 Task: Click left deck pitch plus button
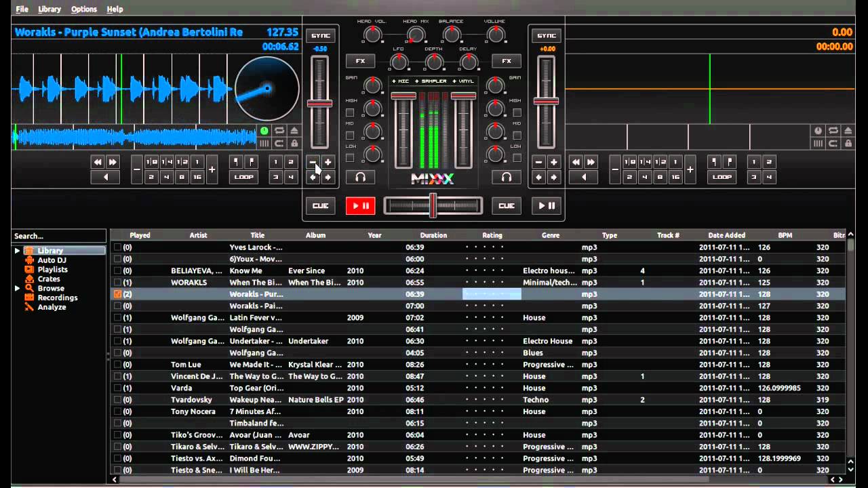pos(328,162)
